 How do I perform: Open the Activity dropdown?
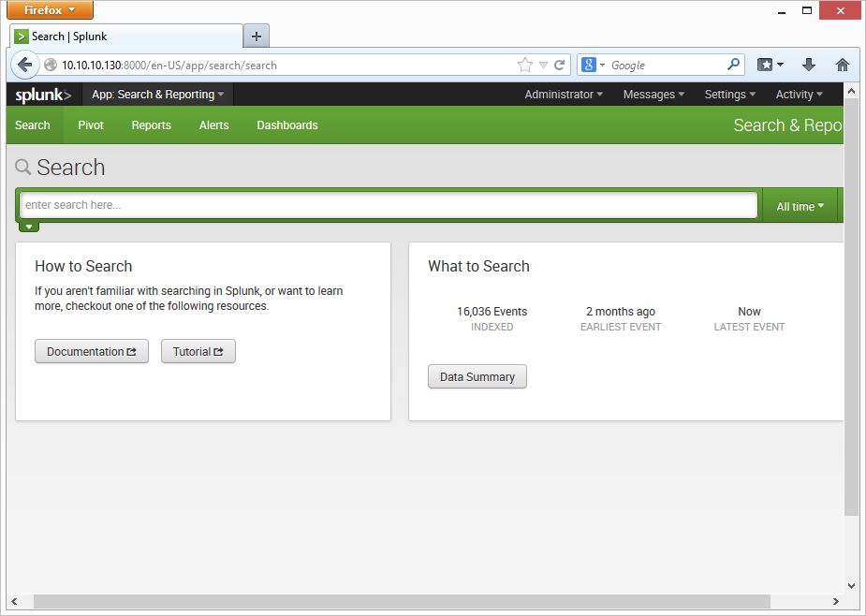coord(799,95)
